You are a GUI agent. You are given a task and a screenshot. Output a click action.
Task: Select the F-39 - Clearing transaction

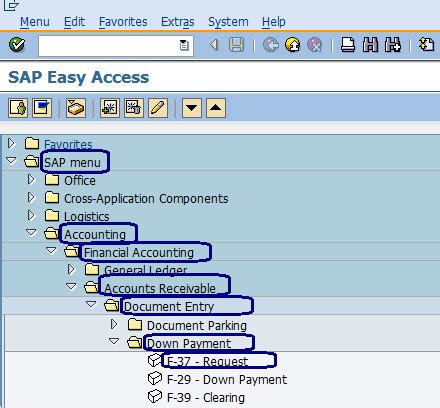pos(206,398)
